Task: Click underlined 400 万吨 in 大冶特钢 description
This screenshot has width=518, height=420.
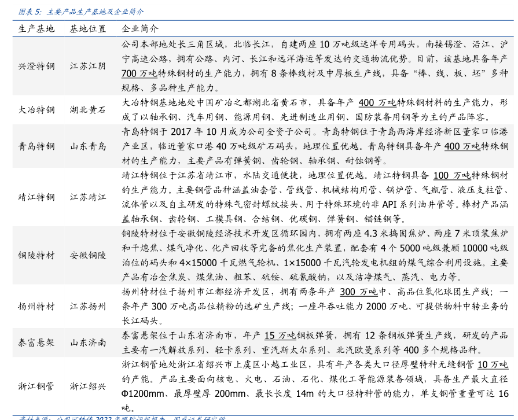Action: coord(377,102)
